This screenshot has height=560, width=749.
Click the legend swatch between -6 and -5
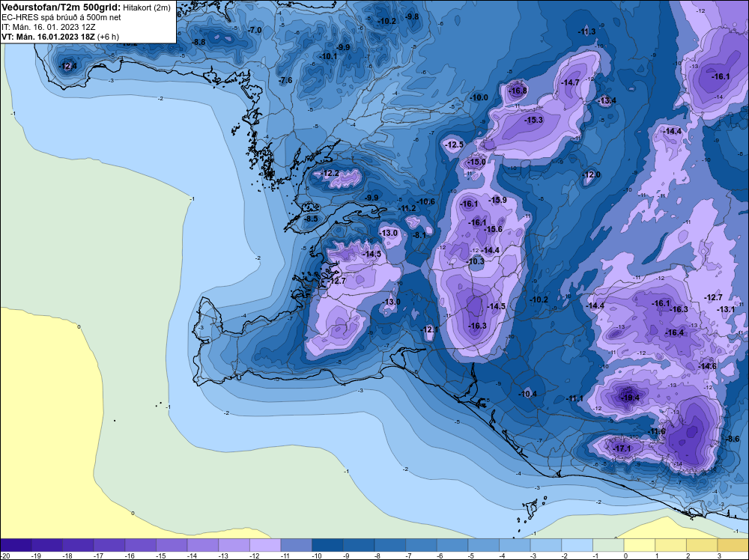point(452,545)
